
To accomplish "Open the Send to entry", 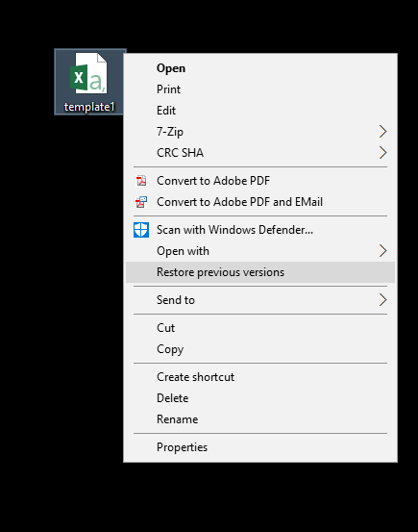I will 260,300.
